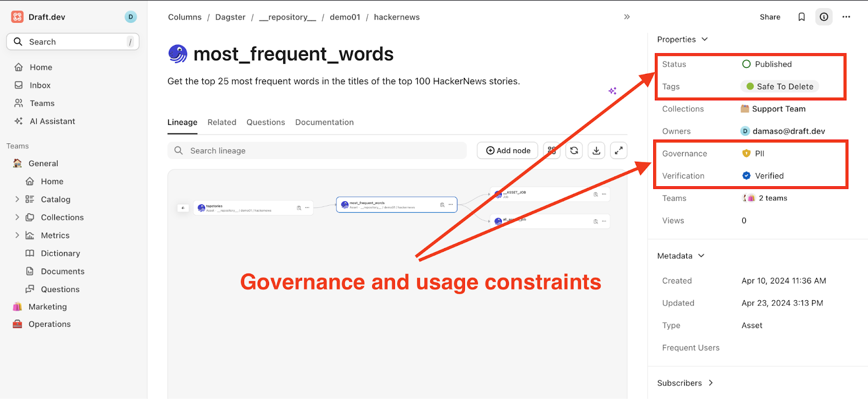Open Collections in the sidebar
The height and width of the screenshot is (399, 868).
[62, 217]
